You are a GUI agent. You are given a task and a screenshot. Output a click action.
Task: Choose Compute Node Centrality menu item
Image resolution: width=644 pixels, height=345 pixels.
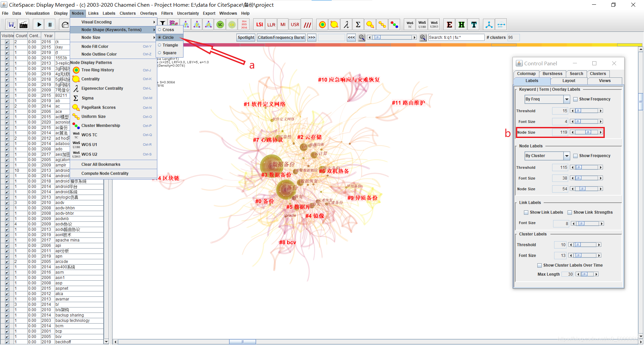pos(113,174)
